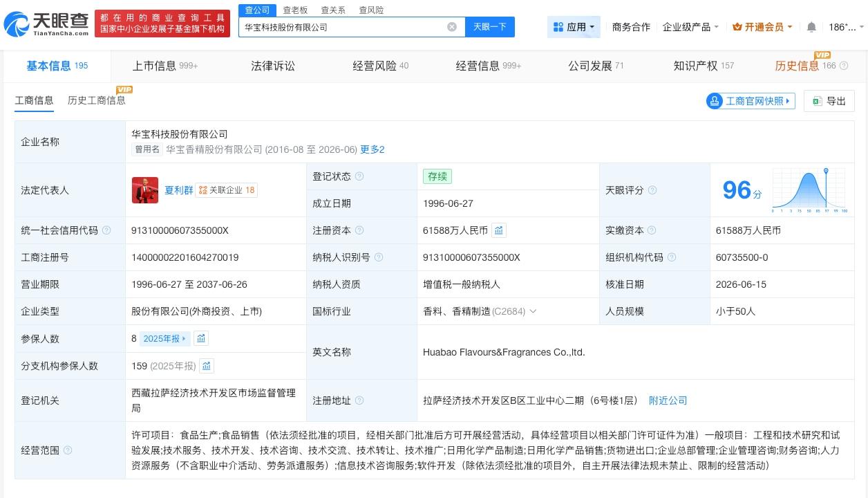Viewport: 868px width, 498px height.
Task: Clear the search box with the X icon
Action: click(452, 27)
